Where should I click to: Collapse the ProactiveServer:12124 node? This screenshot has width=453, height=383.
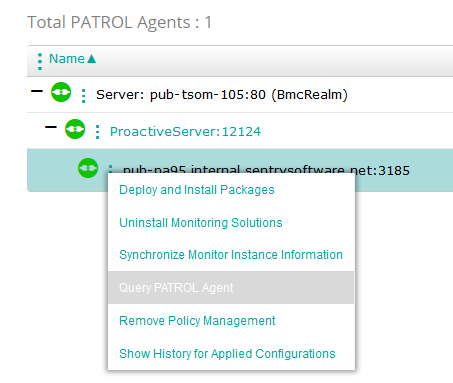click(x=51, y=127)
